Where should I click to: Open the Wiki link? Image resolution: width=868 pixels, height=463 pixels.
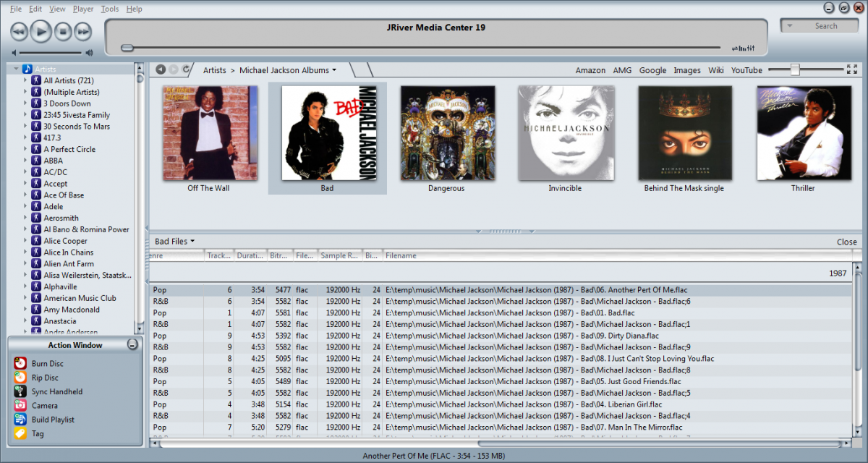click(x=716, y=70)
